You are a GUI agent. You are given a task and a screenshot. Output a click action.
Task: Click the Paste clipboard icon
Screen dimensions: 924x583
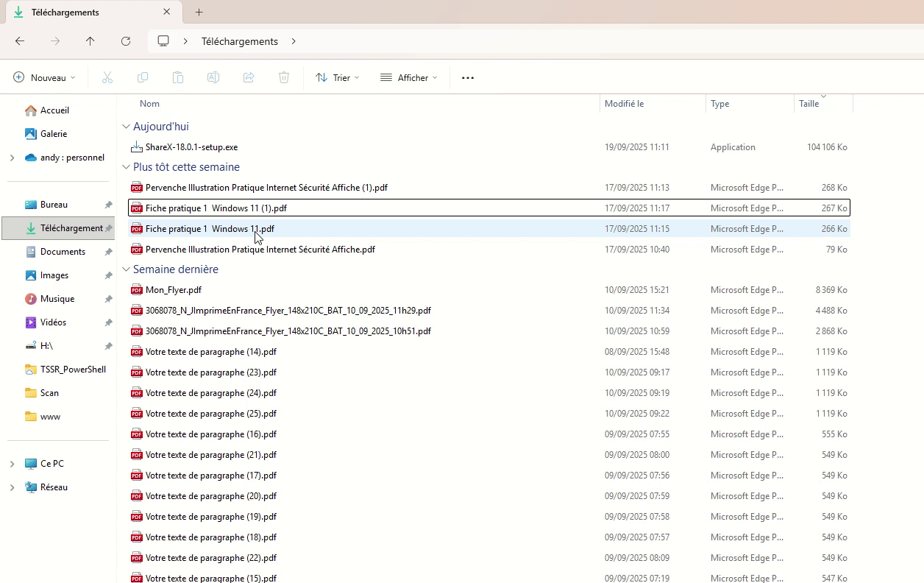pos(178,77)
